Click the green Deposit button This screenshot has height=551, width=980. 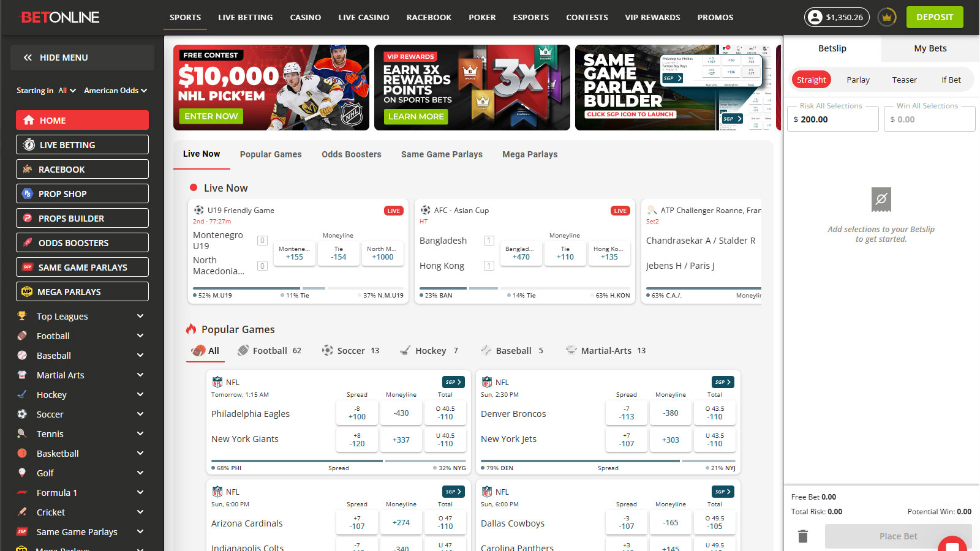(x=934, y=17)
